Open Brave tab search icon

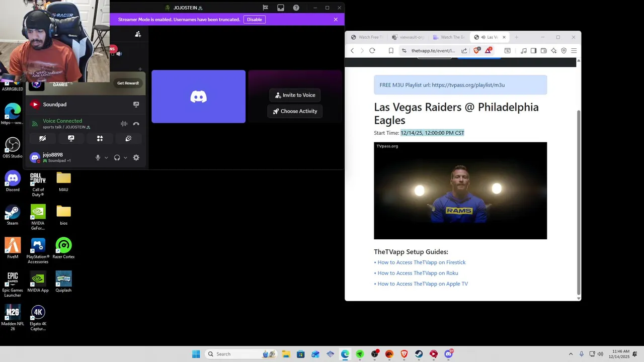click(x=507, y=51)
